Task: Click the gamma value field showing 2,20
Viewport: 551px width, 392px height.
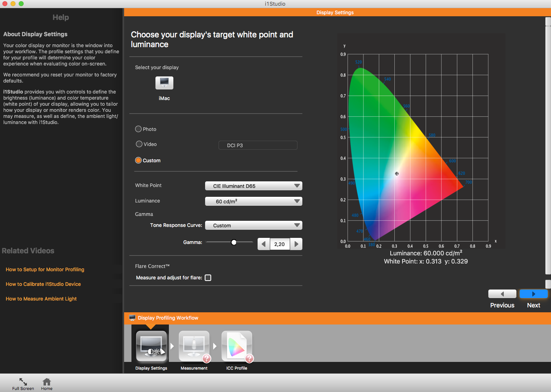Action: [x=280, y=244]
